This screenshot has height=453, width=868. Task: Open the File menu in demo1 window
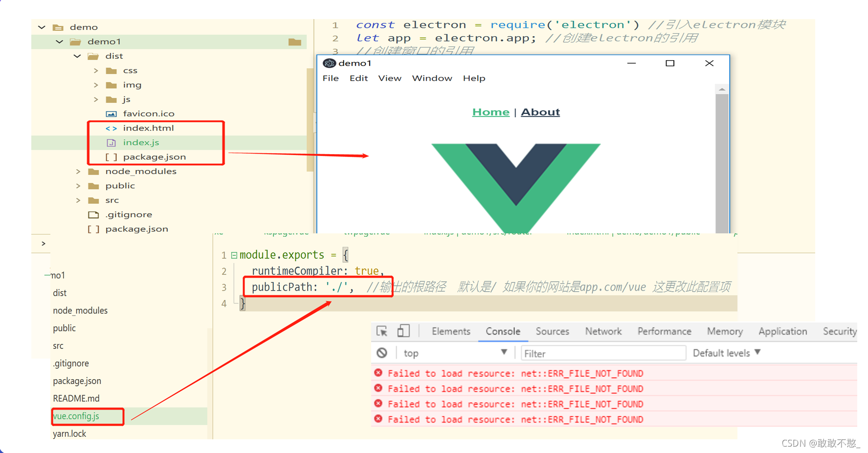tap(331, 78)
